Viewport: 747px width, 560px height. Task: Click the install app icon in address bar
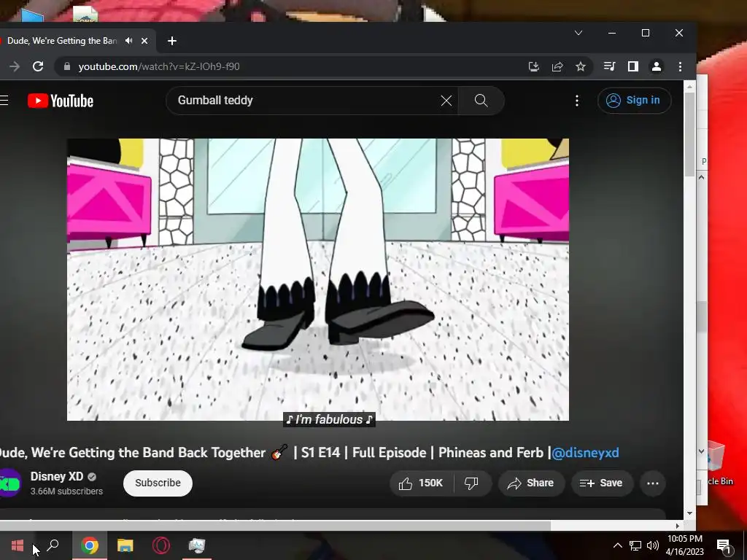point(534,66)
